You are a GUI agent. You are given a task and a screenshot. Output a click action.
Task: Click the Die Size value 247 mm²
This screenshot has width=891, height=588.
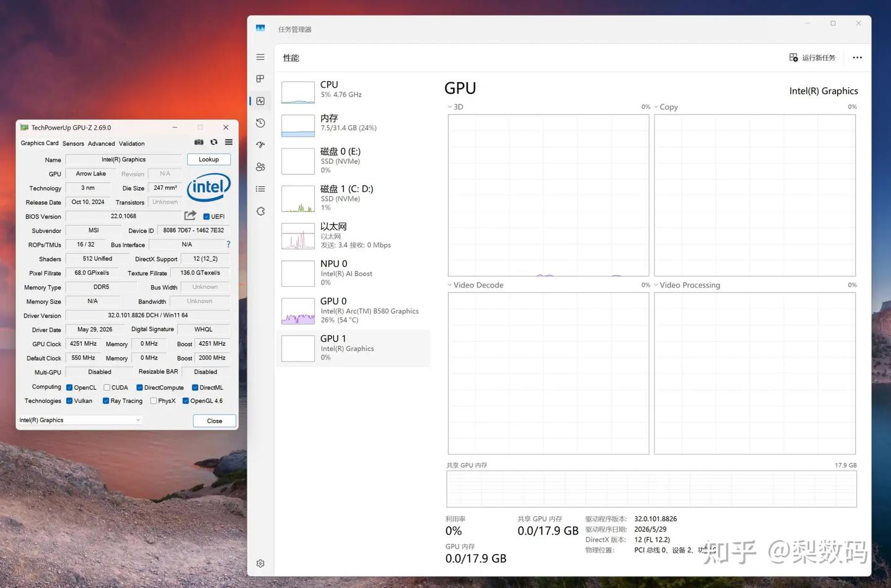[165, 188]
